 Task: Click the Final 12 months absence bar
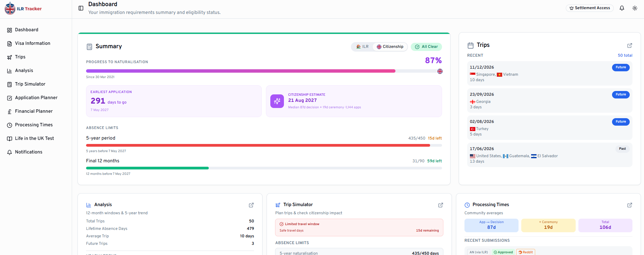pos(264,168)
